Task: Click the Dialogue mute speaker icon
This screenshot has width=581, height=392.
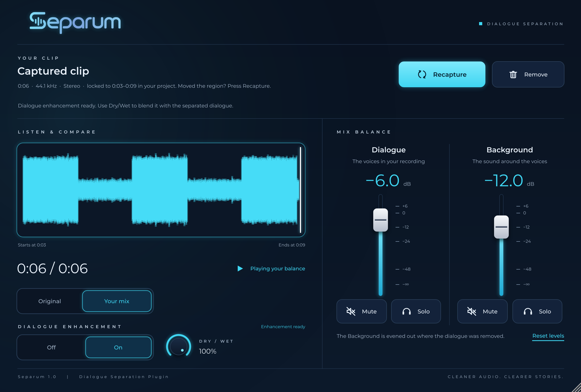Action: pyautogui.click(x=351, y=311)
